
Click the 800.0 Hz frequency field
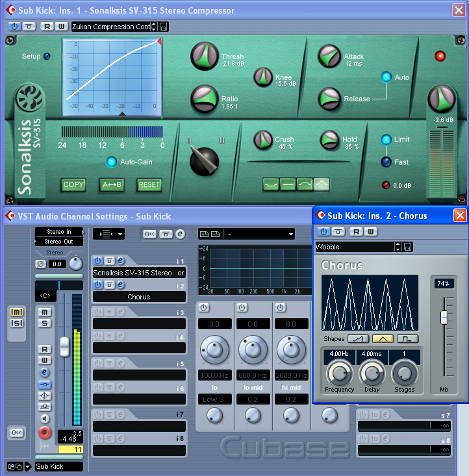click(x=253, y=375)
